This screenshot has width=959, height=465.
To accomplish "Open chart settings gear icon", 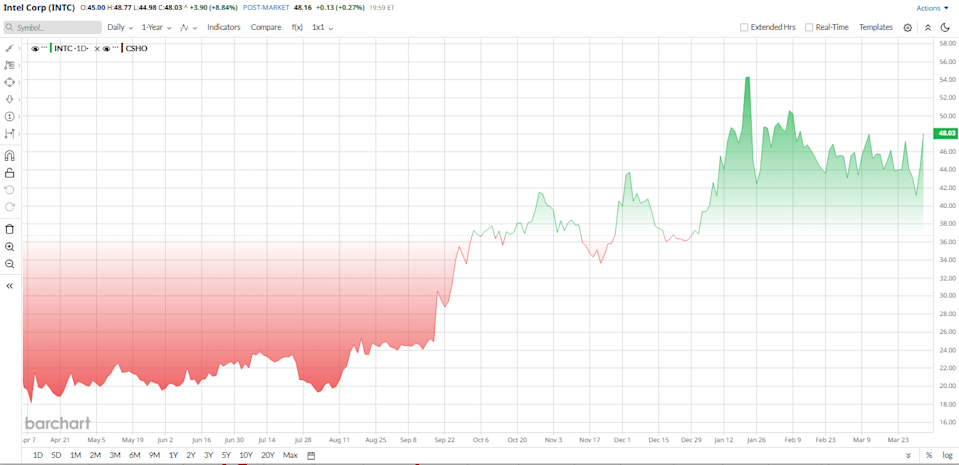I will tap(907, 28).
